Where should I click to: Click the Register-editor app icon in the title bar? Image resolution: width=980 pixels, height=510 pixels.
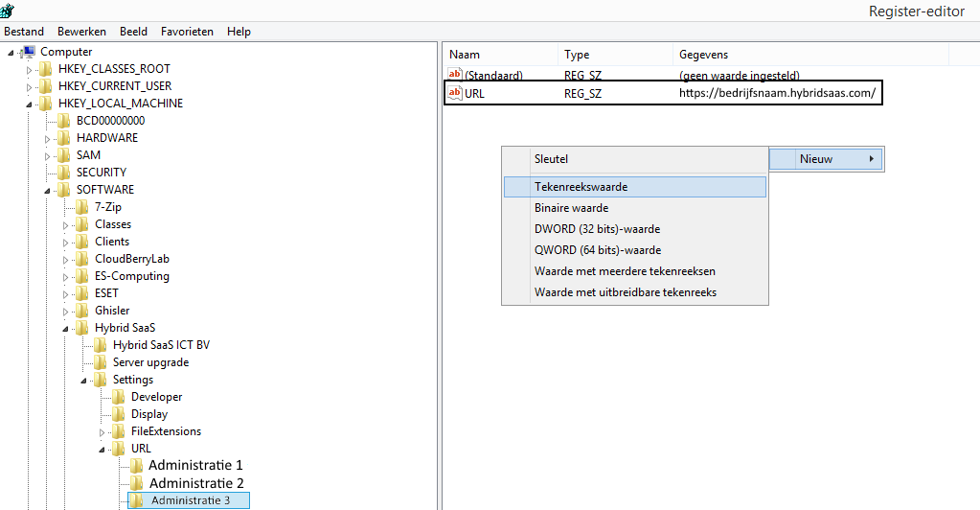(x=8, y=11)
